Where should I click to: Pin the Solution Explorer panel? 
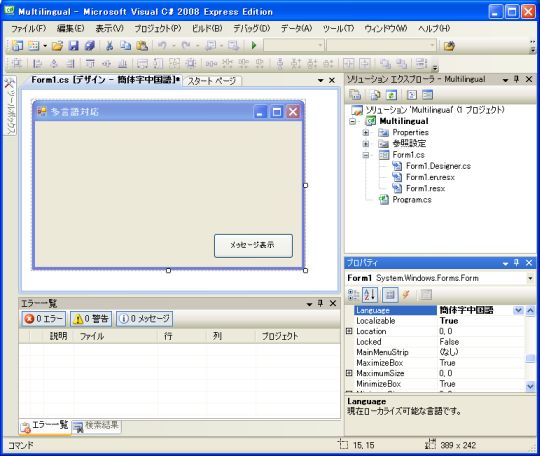tap(516, 79)
